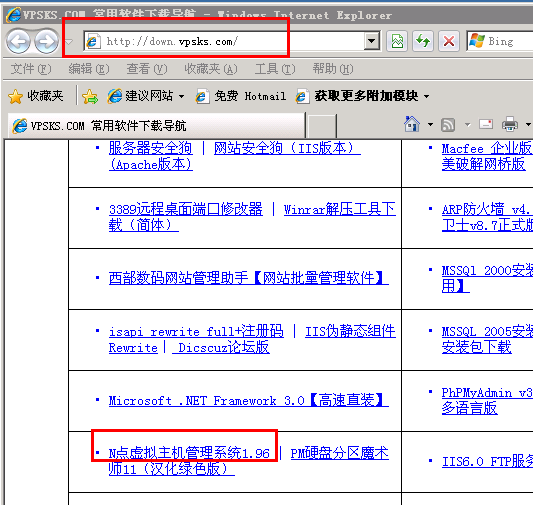Click the RSS Feeds icon

[448, 125]
